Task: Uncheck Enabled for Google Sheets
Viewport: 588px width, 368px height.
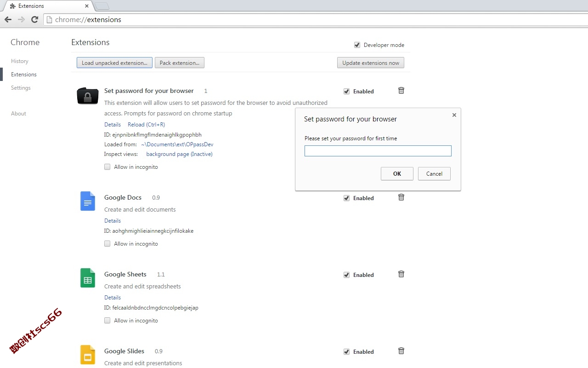Action: pos(346,275)
